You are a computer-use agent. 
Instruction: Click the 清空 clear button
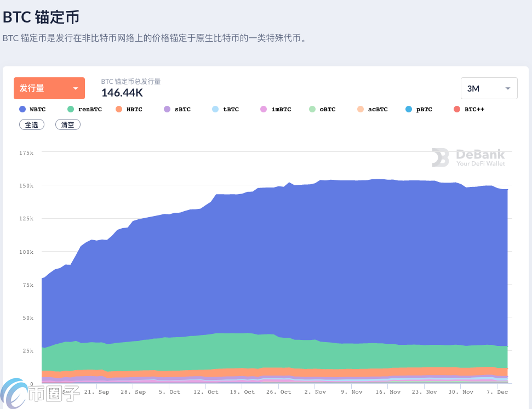(x=68, y=124)
